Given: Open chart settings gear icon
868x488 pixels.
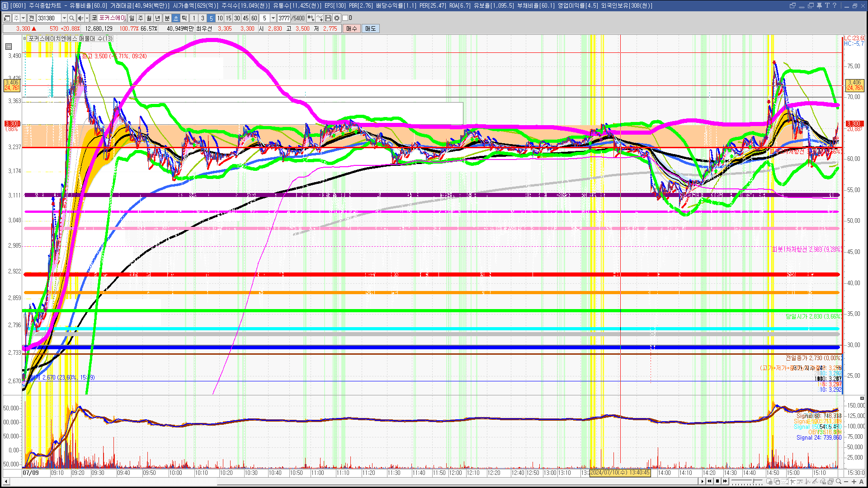Looking at the screenshot, I should (337, 18).
